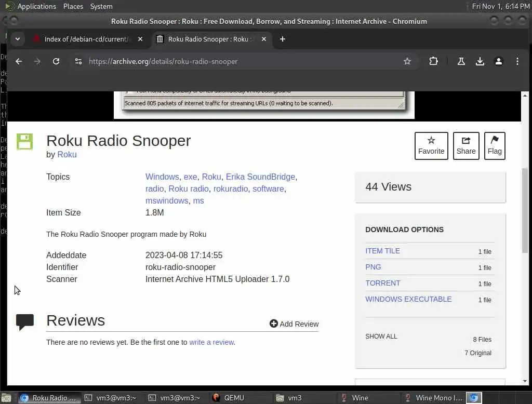Open the Roku radio topic link
The image size is (532, 404).
click(189, 188)
